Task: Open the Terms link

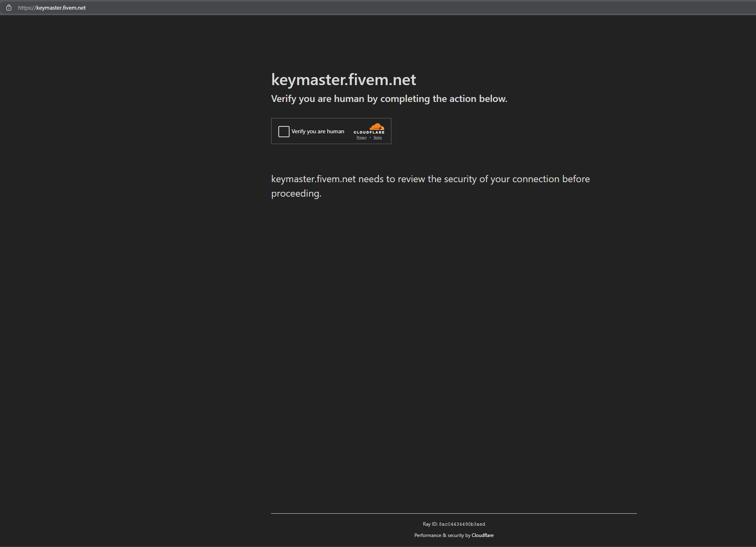Action: click(377, 137)
